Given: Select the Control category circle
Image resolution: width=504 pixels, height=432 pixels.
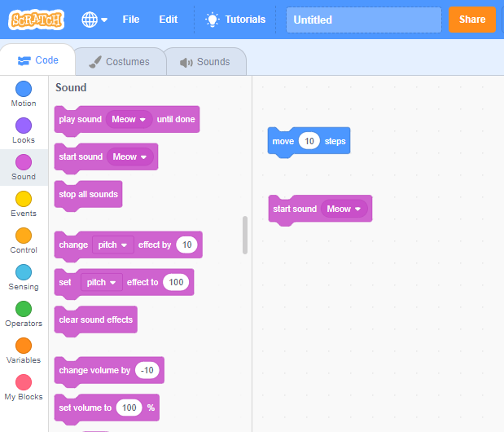Looking at the screenshot, I should tap(24, 236).
